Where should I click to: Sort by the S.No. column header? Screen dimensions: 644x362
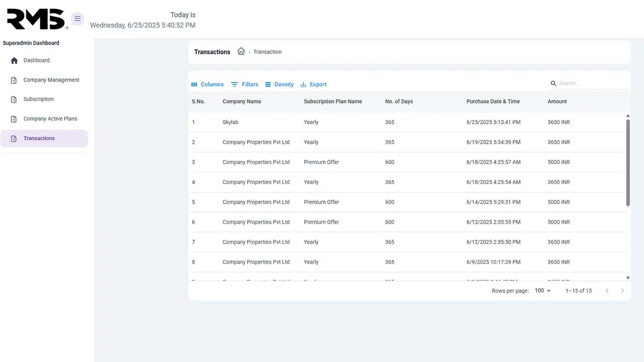(198, 102)
